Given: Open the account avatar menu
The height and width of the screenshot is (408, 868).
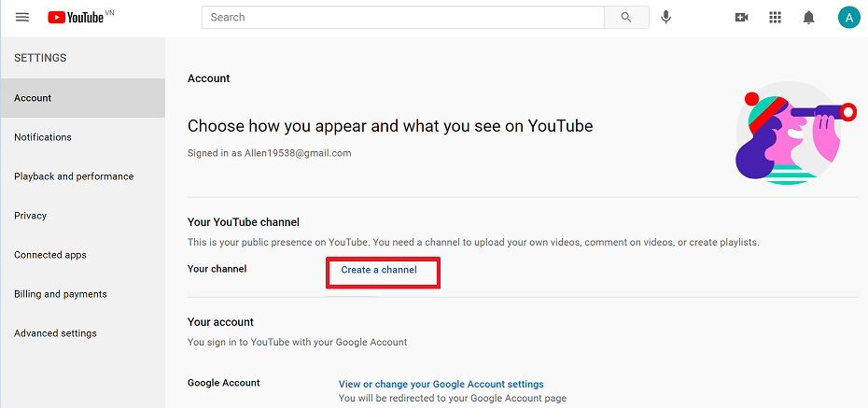Looking at the screenshot, I should coord(848,18).
